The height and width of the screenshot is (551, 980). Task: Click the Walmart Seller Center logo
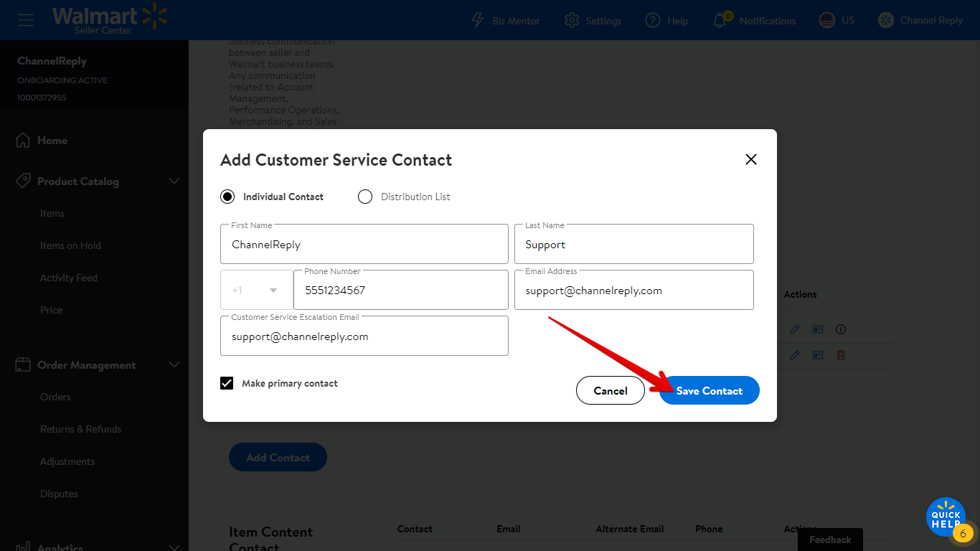110,20
